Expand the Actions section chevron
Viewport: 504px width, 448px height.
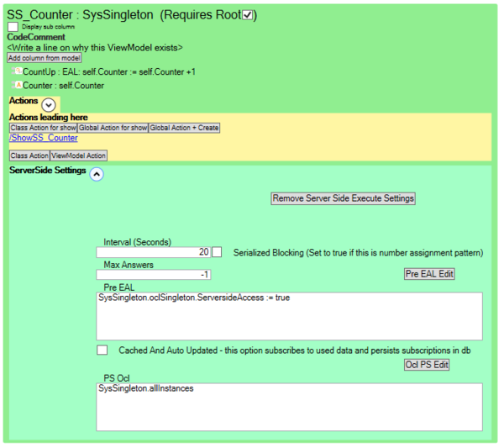coord(49,105)
